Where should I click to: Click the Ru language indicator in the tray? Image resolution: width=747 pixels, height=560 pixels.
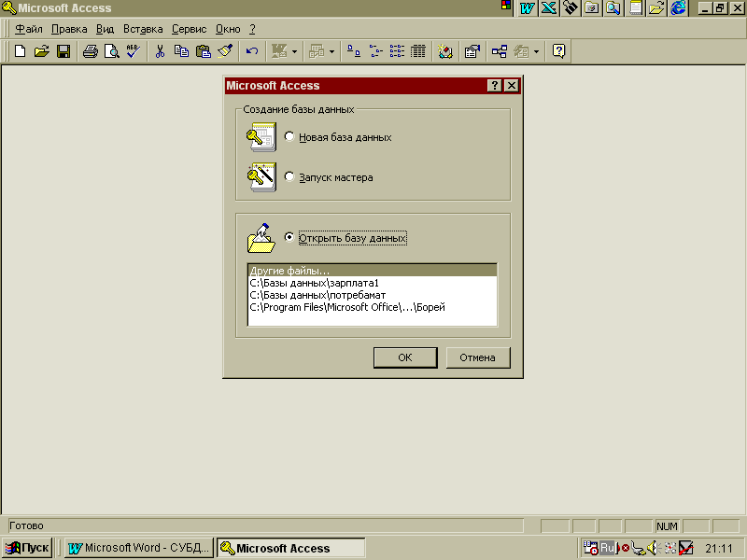[607, 548]
